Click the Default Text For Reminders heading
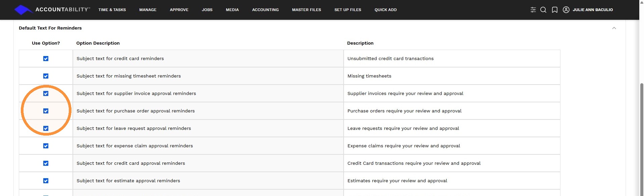This screenshot has width=644, height=196. pos(50,28)
